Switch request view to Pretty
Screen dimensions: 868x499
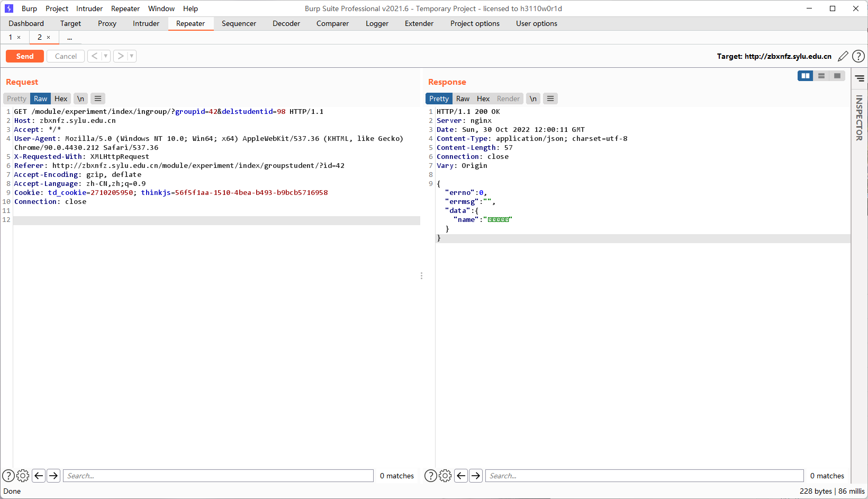pos(16,99)
